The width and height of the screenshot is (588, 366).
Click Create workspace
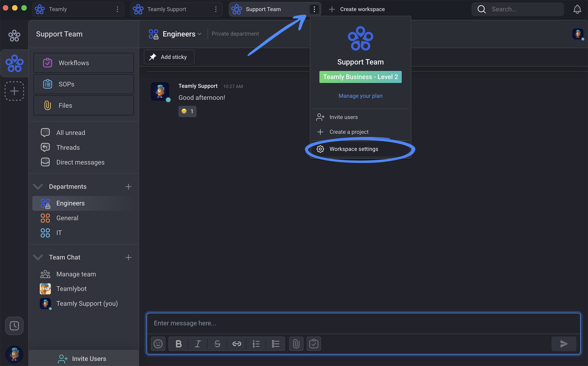(x=357, y=9)
